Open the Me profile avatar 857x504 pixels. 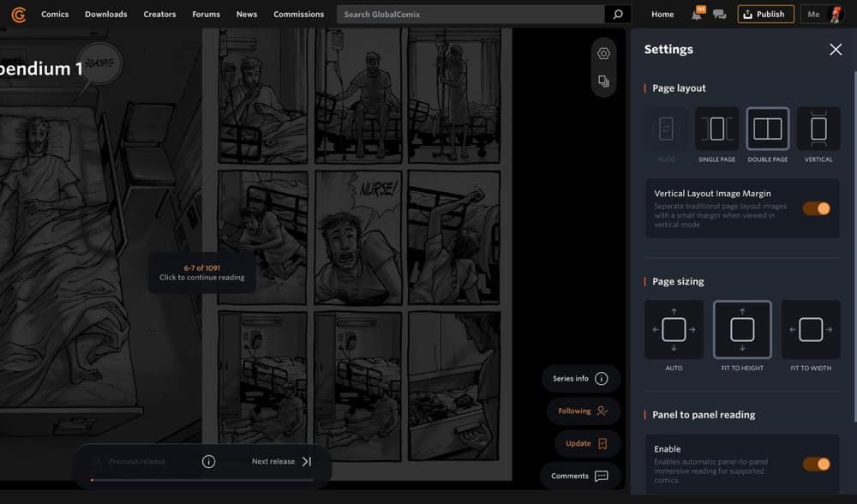coord(835,15)
